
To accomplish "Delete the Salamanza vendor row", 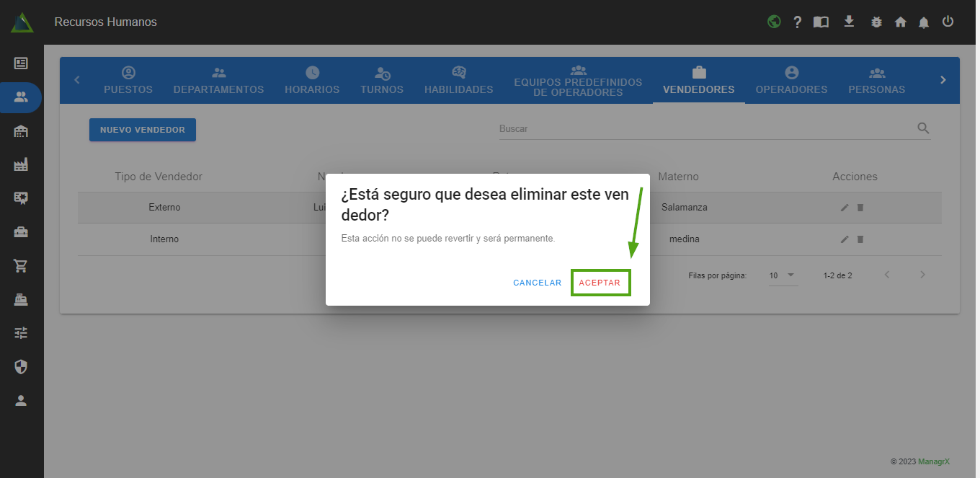I will (860, 208).
